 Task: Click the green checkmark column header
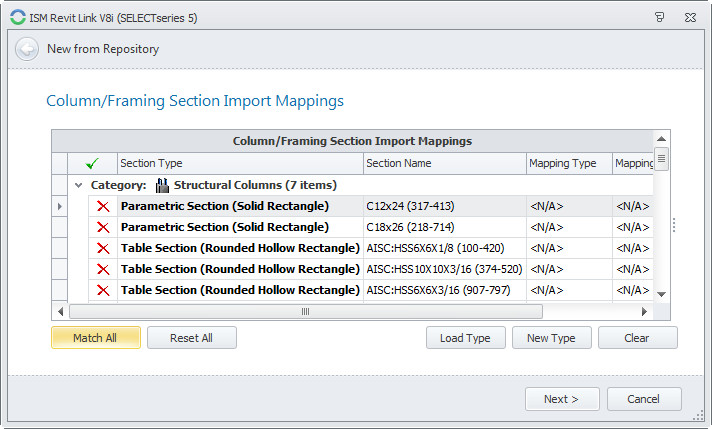[x=93, y=163]
